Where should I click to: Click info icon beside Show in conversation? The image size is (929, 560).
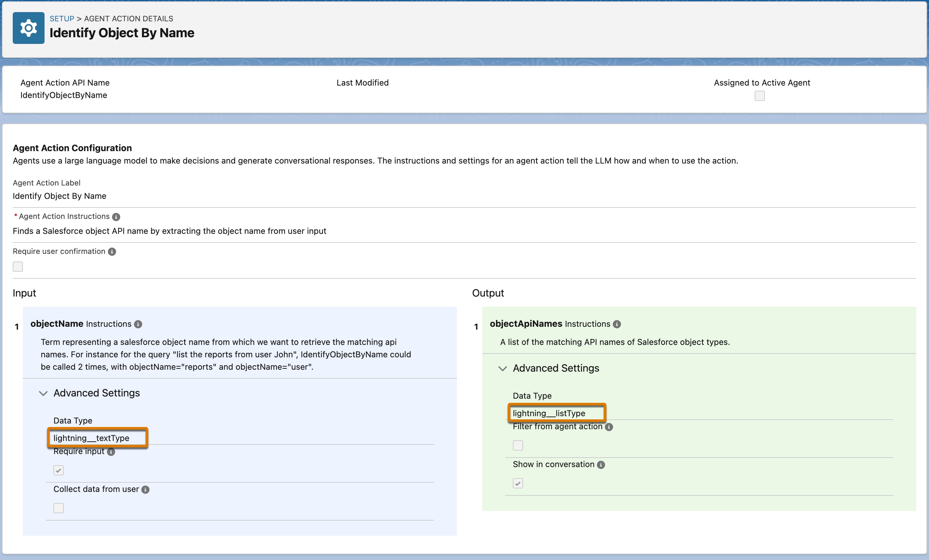(601, 465)
